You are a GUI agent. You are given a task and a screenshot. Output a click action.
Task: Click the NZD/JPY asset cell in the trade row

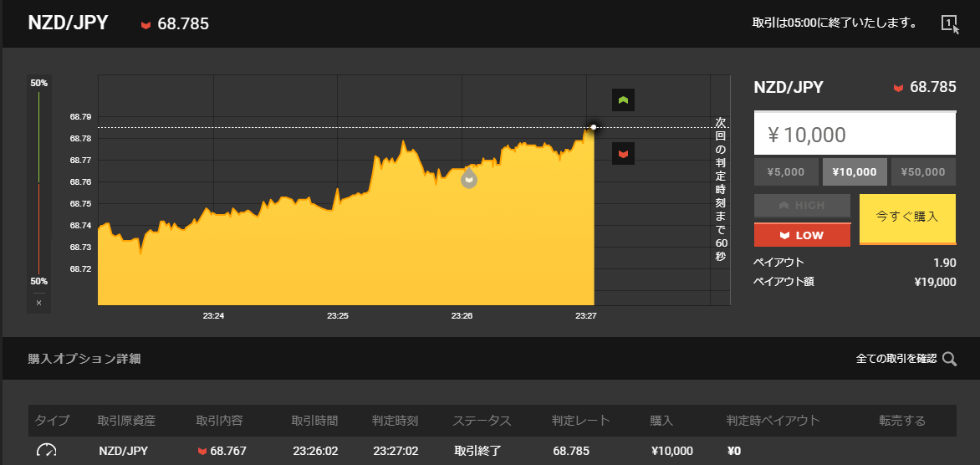[x=123, y=451]
